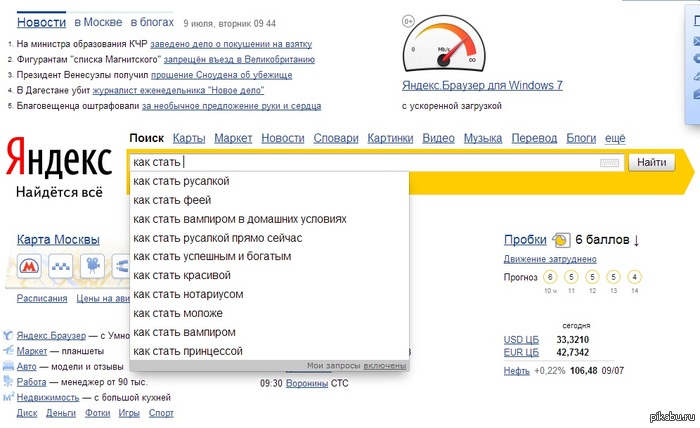
Task: Open the Карта Москвы link
Action: (x=58, y=240)
